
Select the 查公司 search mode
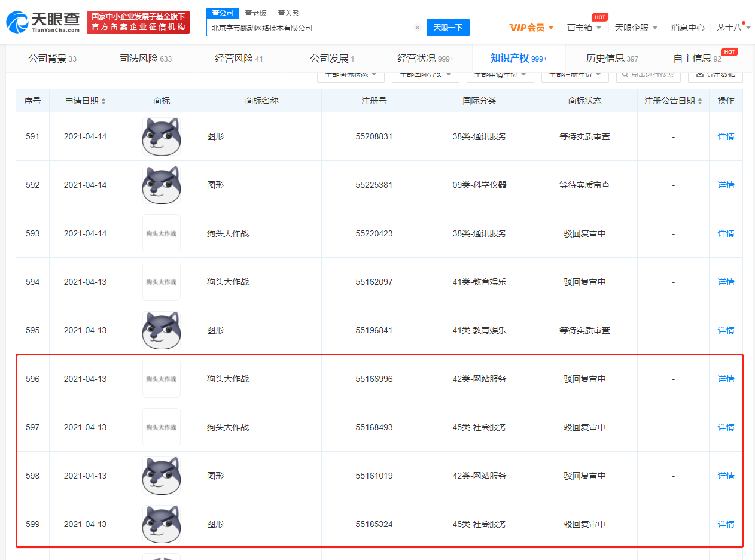pos(223,13)
